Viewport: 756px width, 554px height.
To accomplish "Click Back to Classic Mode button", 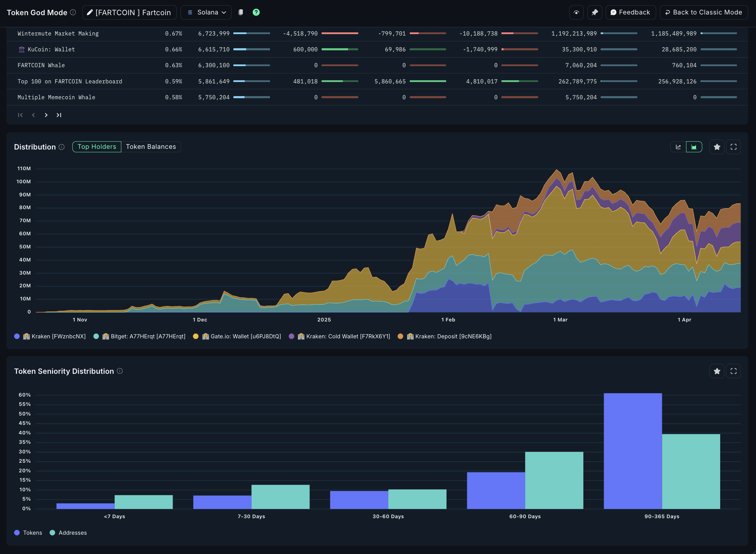I will (703, 12).
